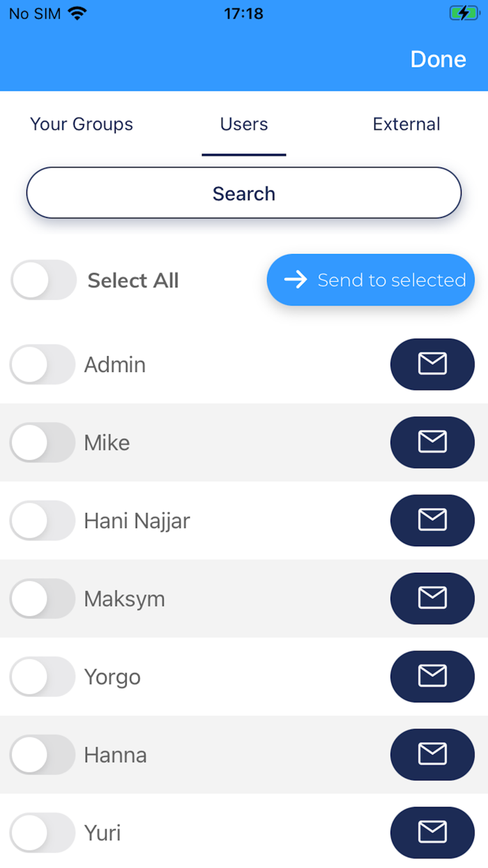Tap Send to selected button
Image resolution: width=488 pixels, height=868 pixels.
tap(371, 280)
